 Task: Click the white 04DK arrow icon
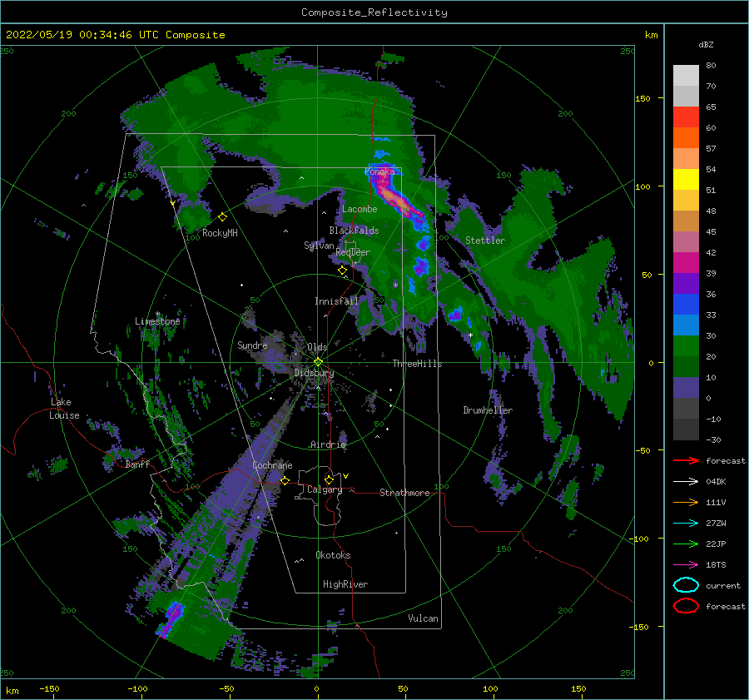(686, 482)
